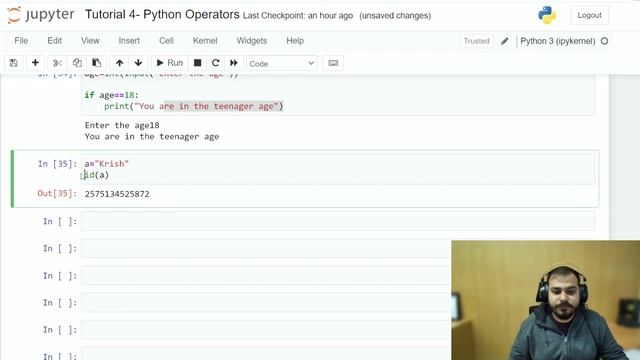Click the print teenager age code line
Viewport: 640px width, 360px height.
coord(193,106)
